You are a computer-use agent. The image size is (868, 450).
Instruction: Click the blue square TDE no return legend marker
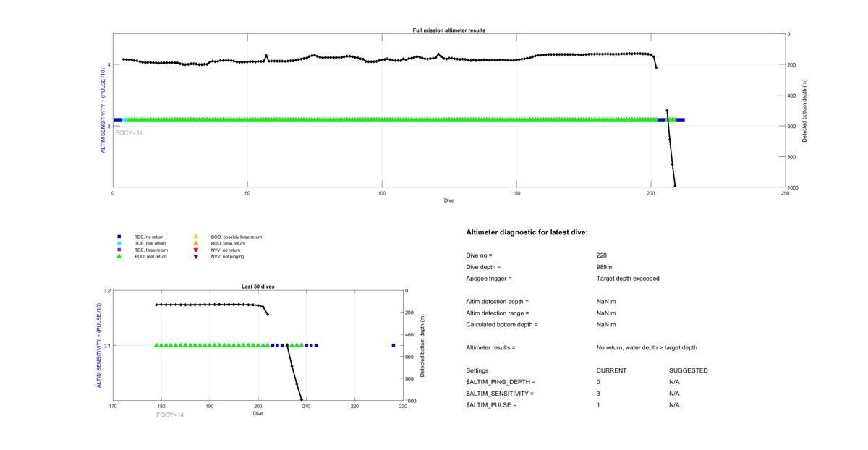(119, 237)
